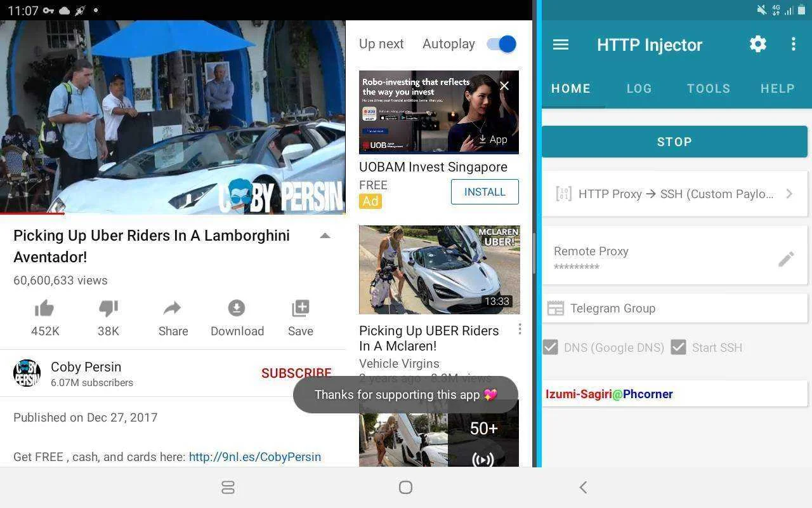Like the video with thumbs up icon
This screenshot has height=508, width=812.
[44, 309]
